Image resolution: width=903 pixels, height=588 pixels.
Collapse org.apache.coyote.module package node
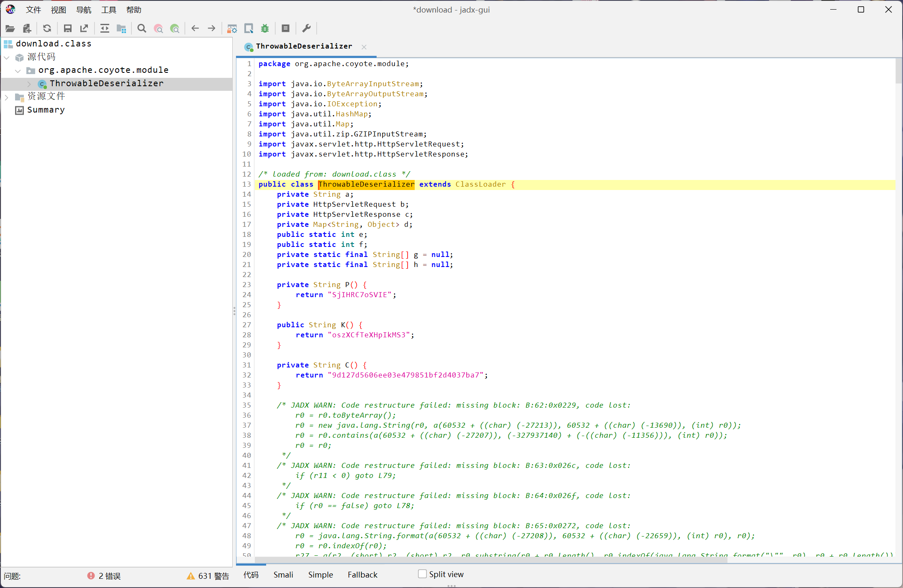click(x=18, y=71)
